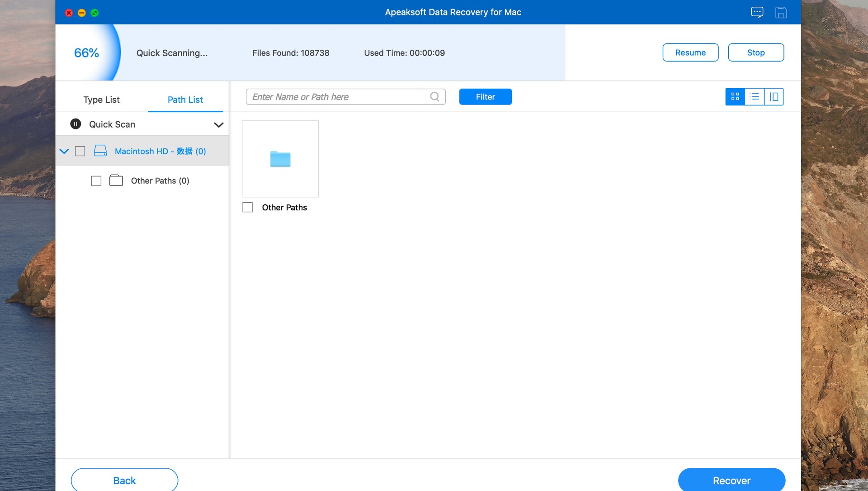Click the Other Paths folder icon in sidebar

(x=116, y=181)
